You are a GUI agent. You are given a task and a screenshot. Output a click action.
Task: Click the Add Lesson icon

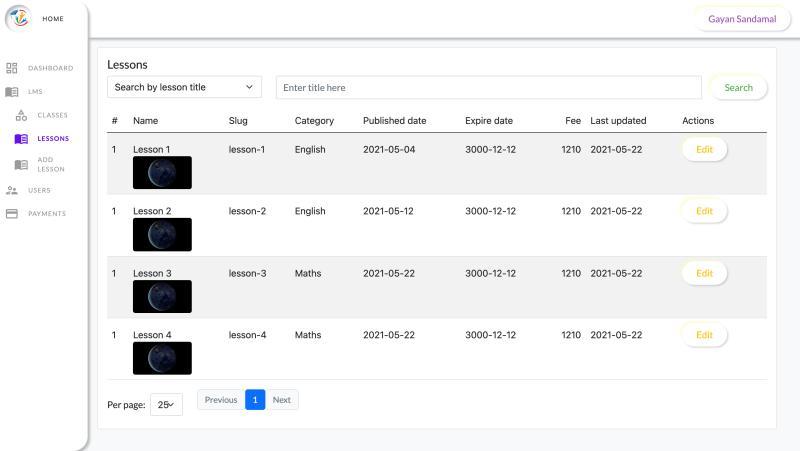click(x=21, y=164)
